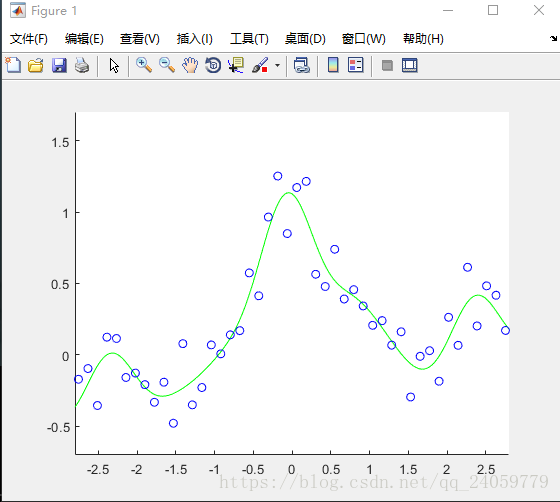Open the 编辑(E) menu

84,39
